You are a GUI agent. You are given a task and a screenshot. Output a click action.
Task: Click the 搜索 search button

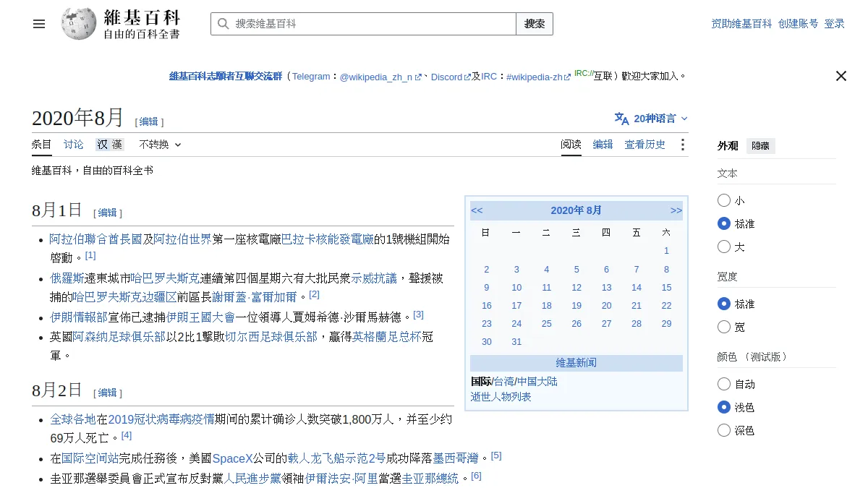(535, 24)
